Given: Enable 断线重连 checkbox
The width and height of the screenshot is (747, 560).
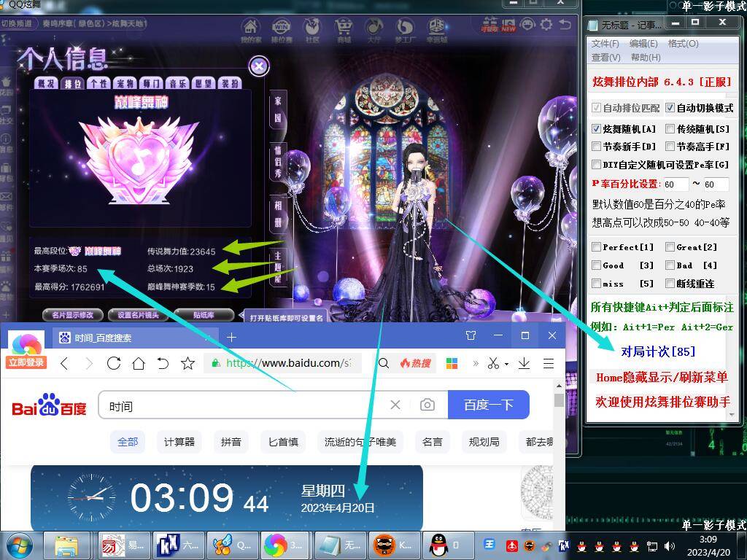Looking at the screenshot, I should click(670, 284).
